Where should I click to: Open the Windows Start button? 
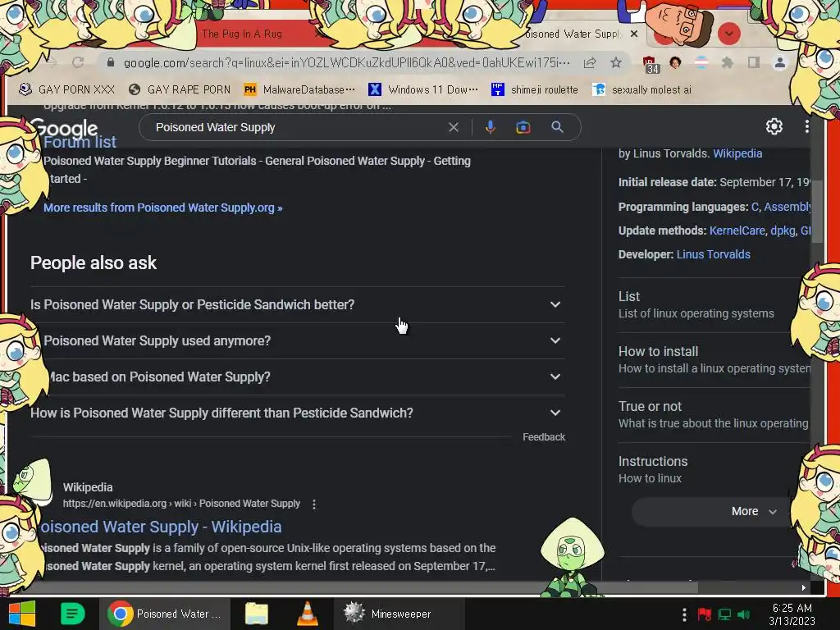pyautogui.click(x=22, y=614)
